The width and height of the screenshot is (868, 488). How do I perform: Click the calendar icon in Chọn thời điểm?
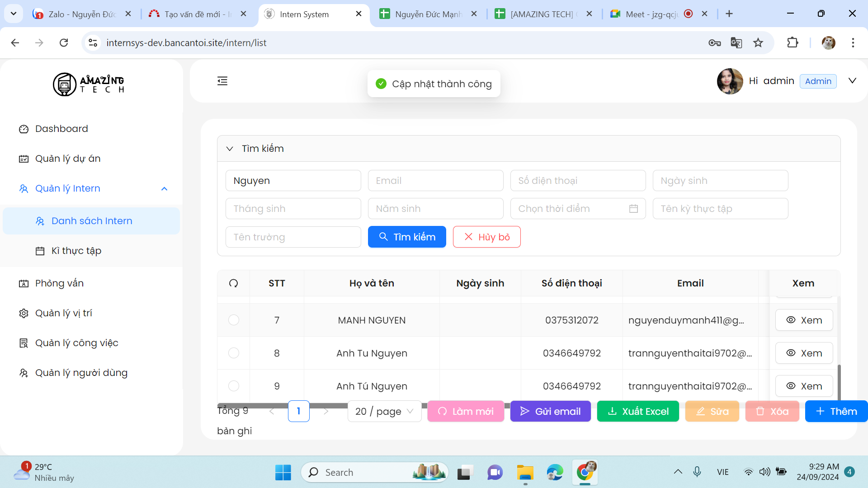pyautogui.click(x=633, y=209)
